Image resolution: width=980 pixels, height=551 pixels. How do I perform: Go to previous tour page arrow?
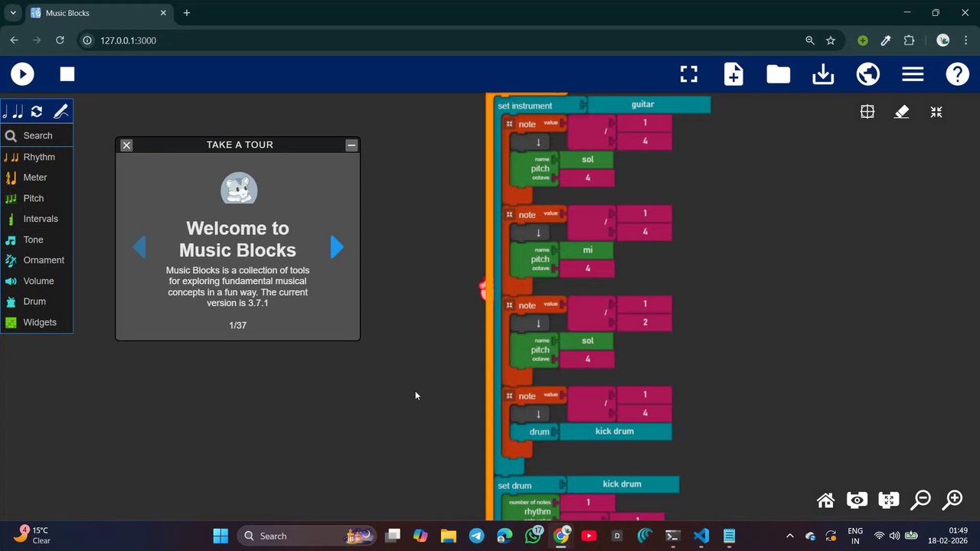(x=139, y=246)
